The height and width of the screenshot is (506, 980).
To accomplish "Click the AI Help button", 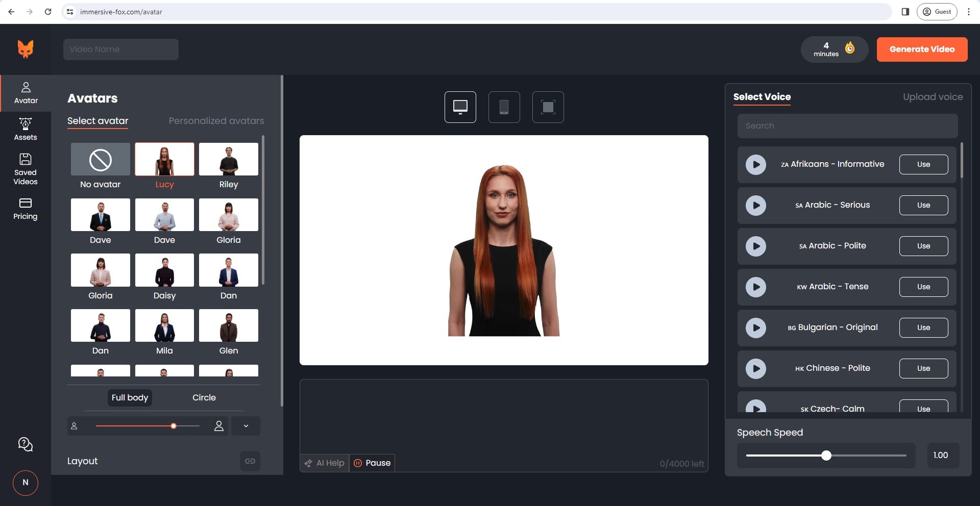I will click(x=324, y=463).
